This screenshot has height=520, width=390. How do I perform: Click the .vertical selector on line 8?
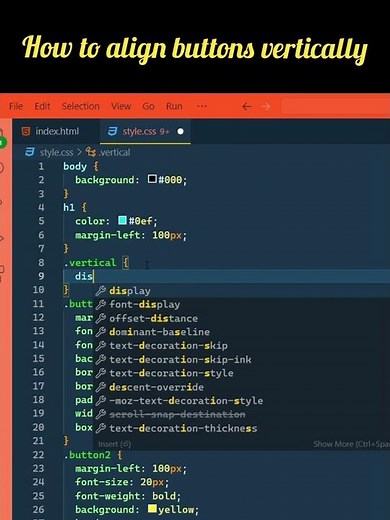tap(90, 263)
